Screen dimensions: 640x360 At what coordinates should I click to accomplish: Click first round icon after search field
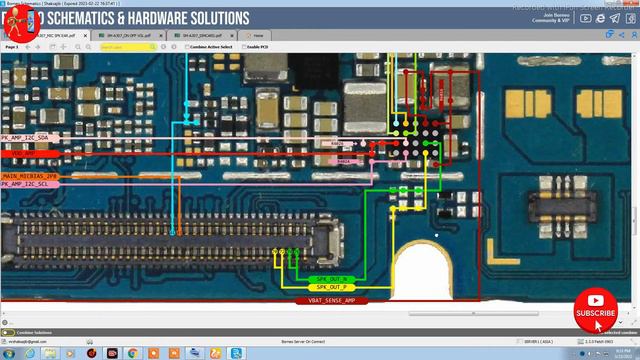164,47
